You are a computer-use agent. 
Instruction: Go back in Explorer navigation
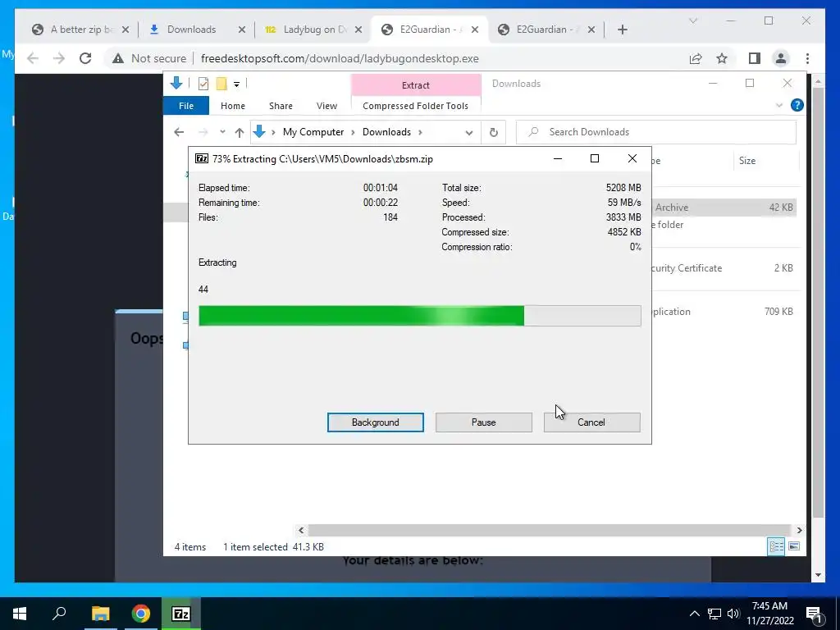pos(179,132)
